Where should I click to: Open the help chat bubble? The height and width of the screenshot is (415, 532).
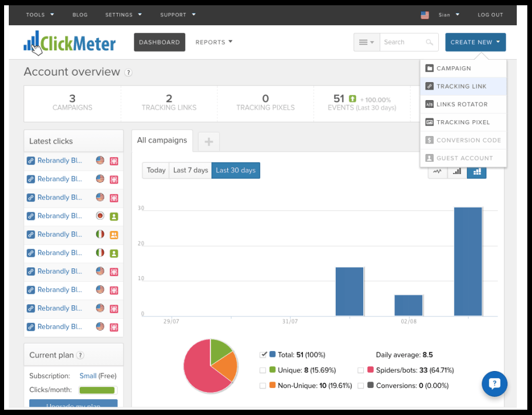(x=495, y=384)
